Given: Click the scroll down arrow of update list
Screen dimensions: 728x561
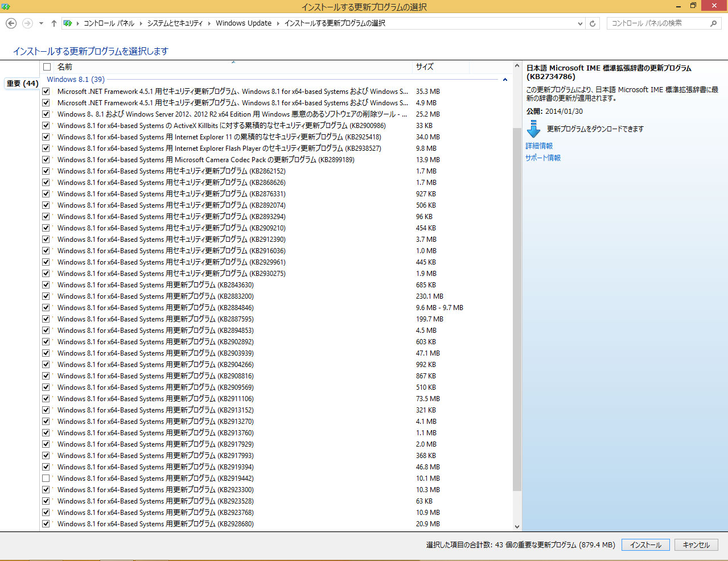Looking at the screenshot, I should (517, 527).
